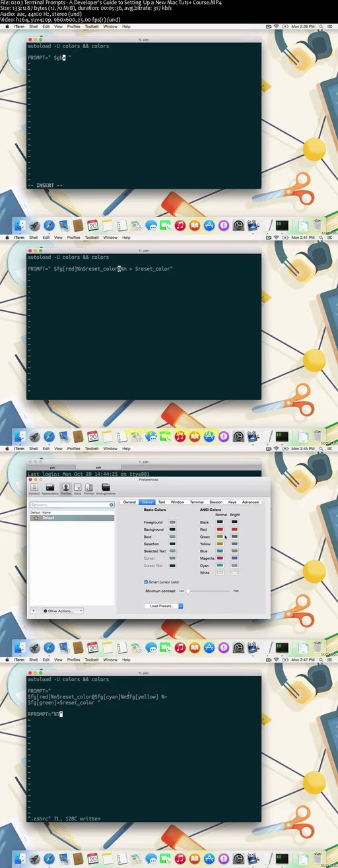Viewport: 338px width, 868px height.
Task: Open the Load Presets dropdown
Action: (x=163, y=605)
